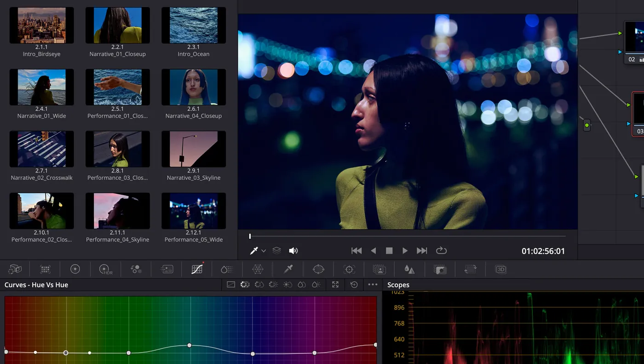644x364 pixels.
Task: Select the Performance_05_Wide clip thumbnail
Action: pyautogui.click(x=194, y=211)
